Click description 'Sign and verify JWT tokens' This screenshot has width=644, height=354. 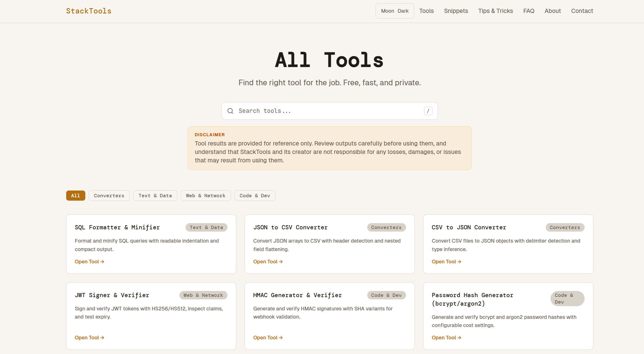point(149,313)
